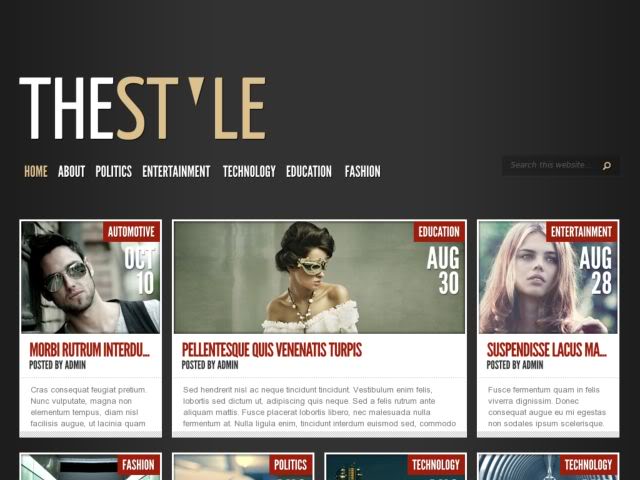This screenshot has width=640, height=480.
Task: Click TheStyle site logo
Action: tap(142, 109)
